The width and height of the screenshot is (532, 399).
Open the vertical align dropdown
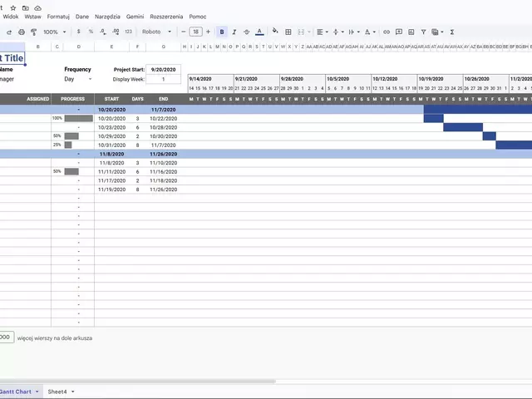click(x=338, y=32)
